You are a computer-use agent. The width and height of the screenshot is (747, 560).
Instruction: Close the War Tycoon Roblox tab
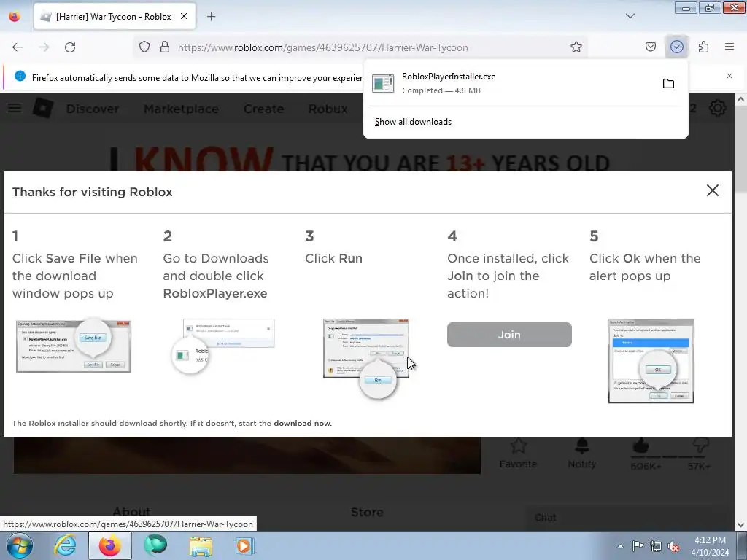click(x=184, y=17)
